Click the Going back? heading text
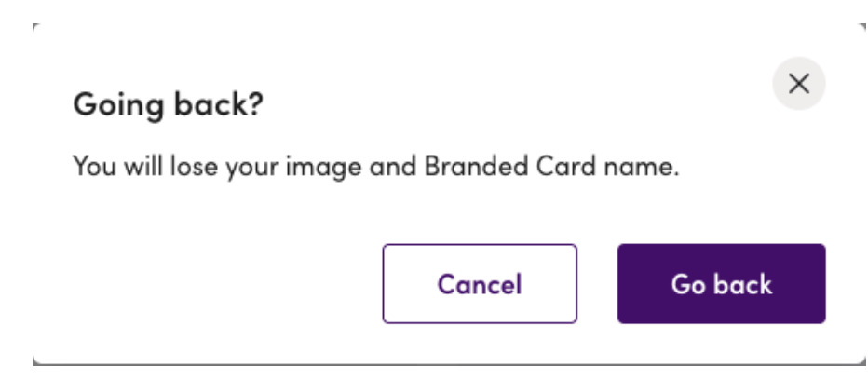This screenshot has height=380, width=868. point(168,104)
